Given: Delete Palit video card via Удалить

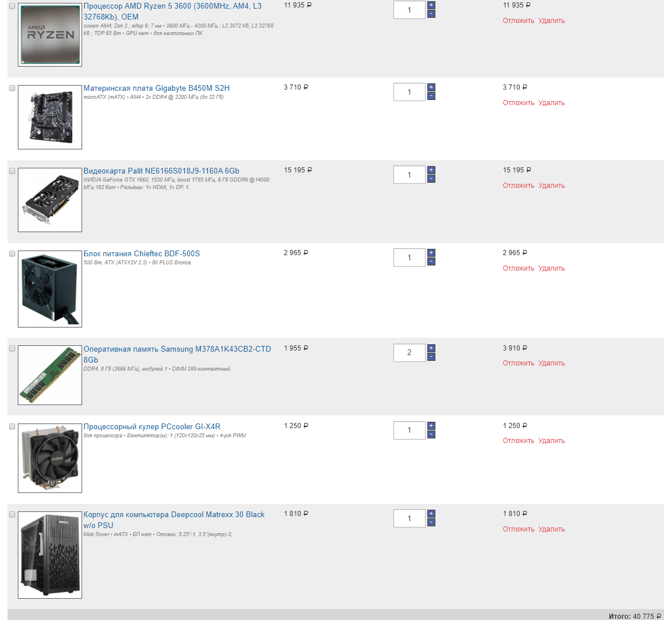Looking at the screenshot, I should tap(551, 186).
